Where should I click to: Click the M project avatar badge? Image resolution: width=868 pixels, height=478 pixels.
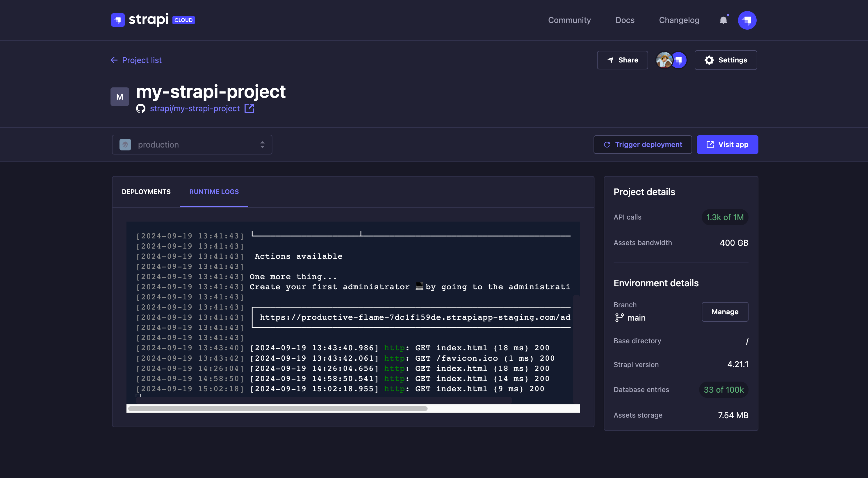(x=120, y=96)
